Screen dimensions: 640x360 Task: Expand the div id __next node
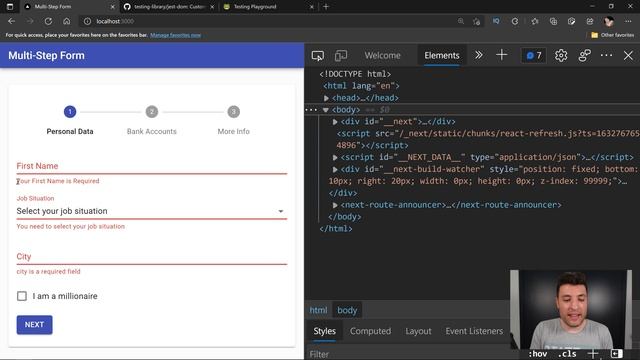[335, 122]
